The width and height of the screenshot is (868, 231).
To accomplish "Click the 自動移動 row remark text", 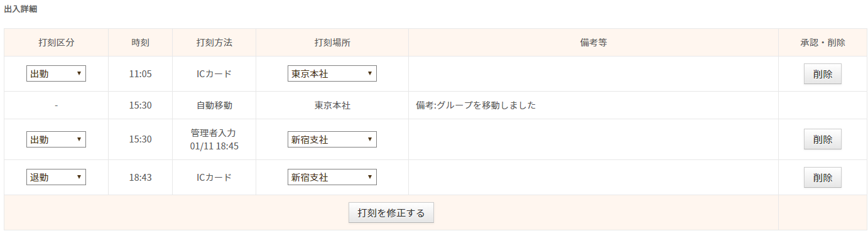I will click(475, 105).
